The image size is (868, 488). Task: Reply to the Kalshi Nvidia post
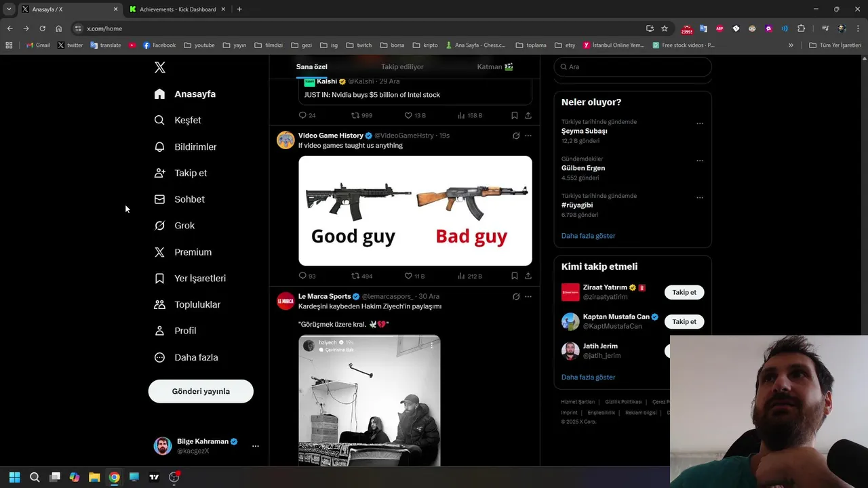click(307, 115)
